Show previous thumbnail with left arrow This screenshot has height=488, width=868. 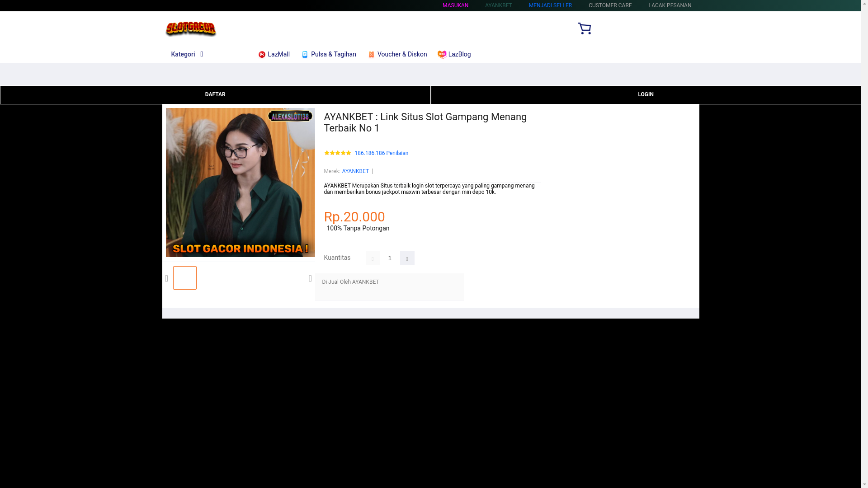[167, 279]
